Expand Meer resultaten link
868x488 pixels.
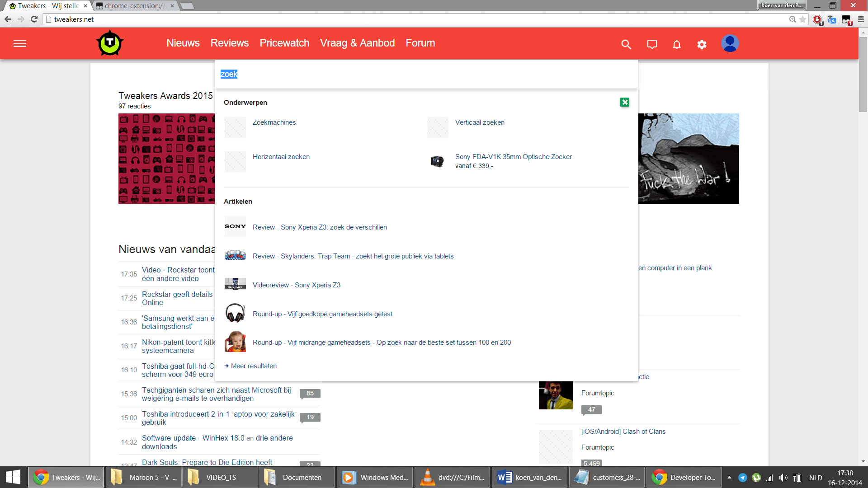[253, 366]
